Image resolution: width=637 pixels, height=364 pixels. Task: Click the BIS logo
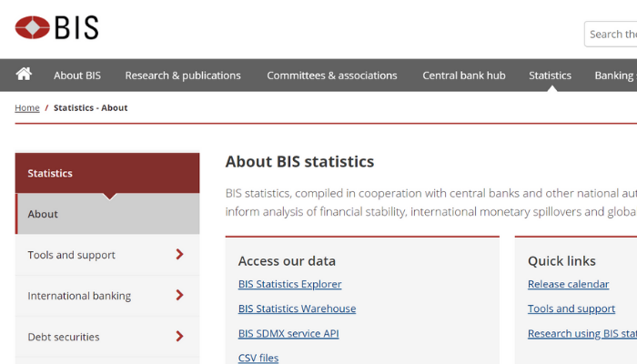pos(56,27)
